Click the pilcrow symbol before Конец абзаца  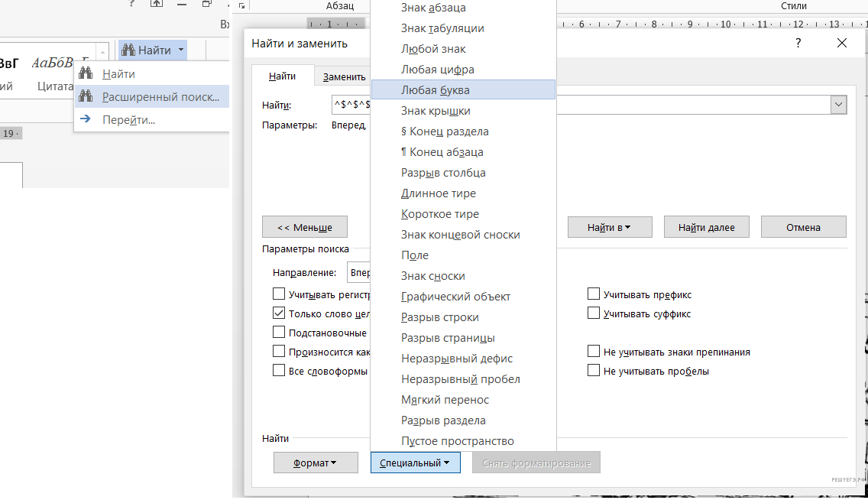pyautogui.click(x=403, y=152)
